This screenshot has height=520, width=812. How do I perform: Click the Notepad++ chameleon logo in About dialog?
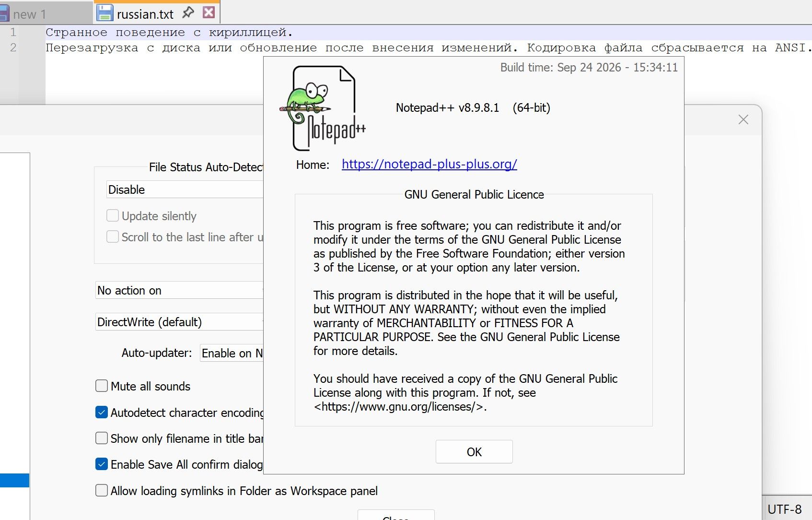click(x=323, y=108)
